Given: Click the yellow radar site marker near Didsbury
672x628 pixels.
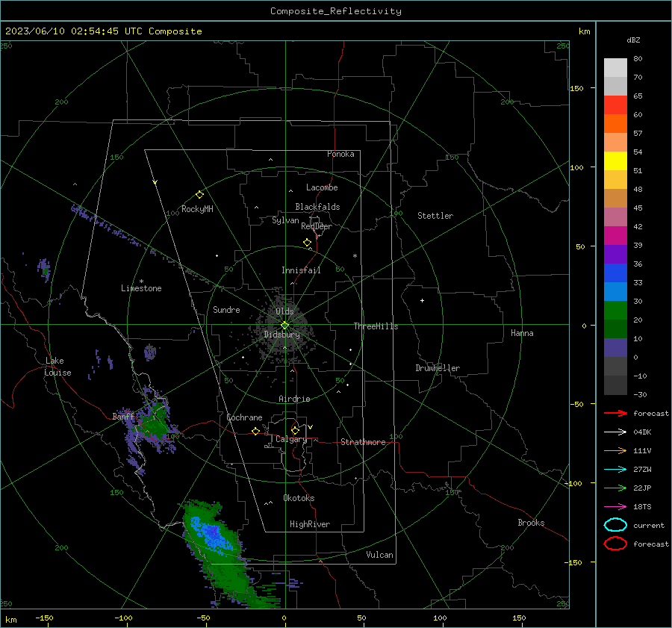Looking at the screenshot, I should click(x=284, y=326).
